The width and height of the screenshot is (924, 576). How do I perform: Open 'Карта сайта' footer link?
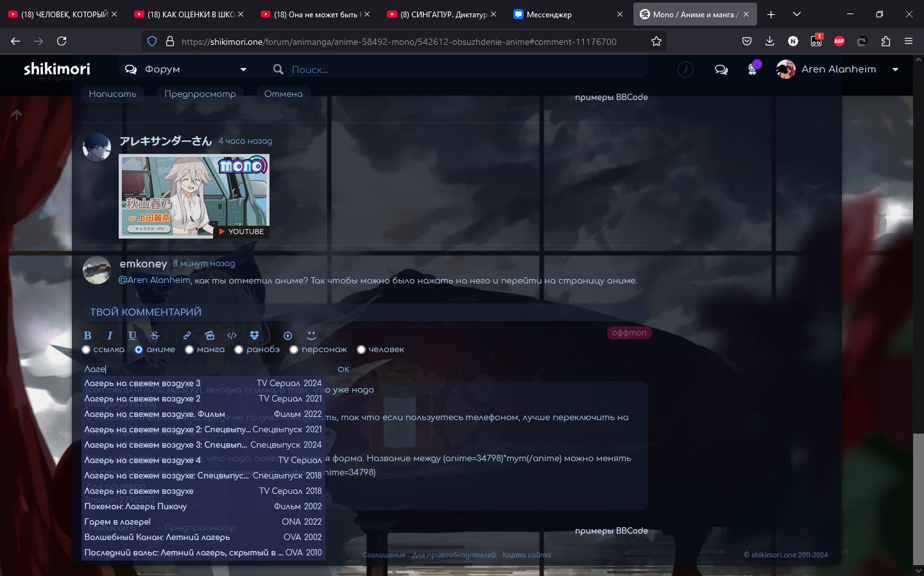[x=526, y=555]
